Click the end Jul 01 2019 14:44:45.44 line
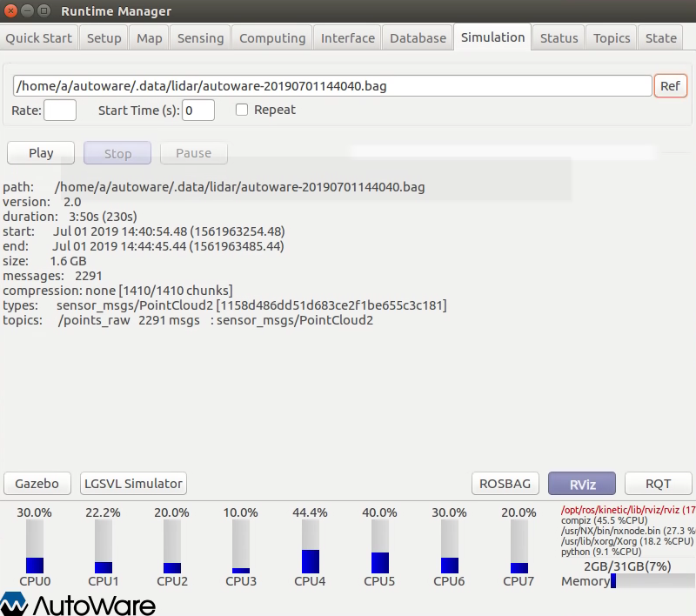Screen dimensions: 696x616 144,246
